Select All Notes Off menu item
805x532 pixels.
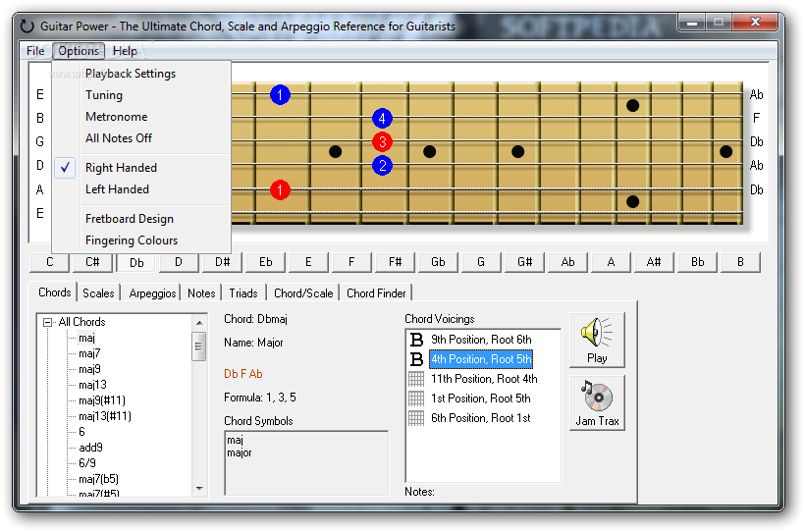point(140,138)
